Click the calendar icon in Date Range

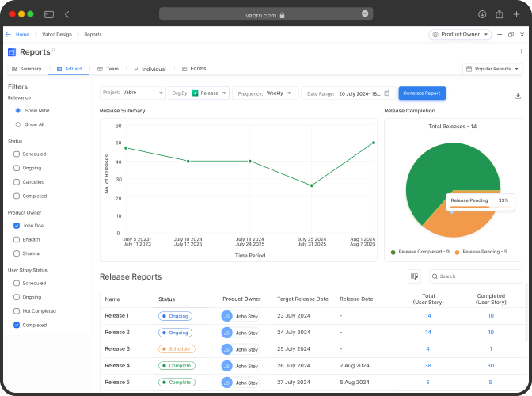point(387,93)
